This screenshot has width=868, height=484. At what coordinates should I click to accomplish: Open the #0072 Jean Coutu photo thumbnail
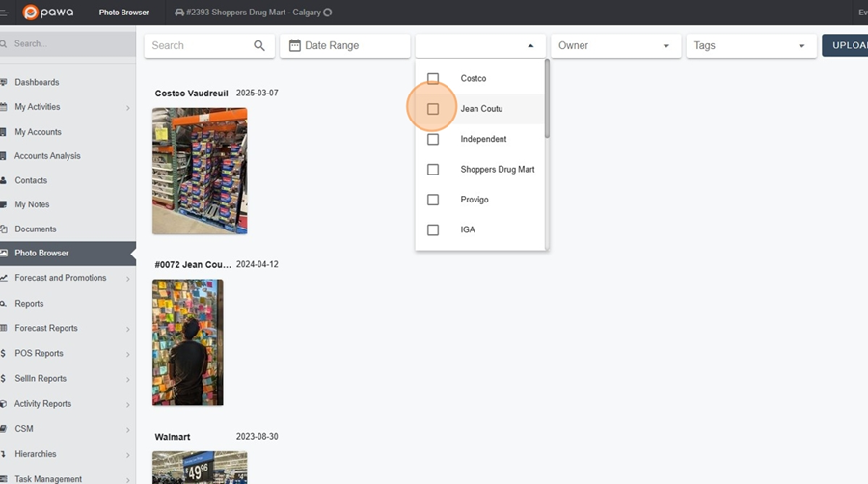188,342
